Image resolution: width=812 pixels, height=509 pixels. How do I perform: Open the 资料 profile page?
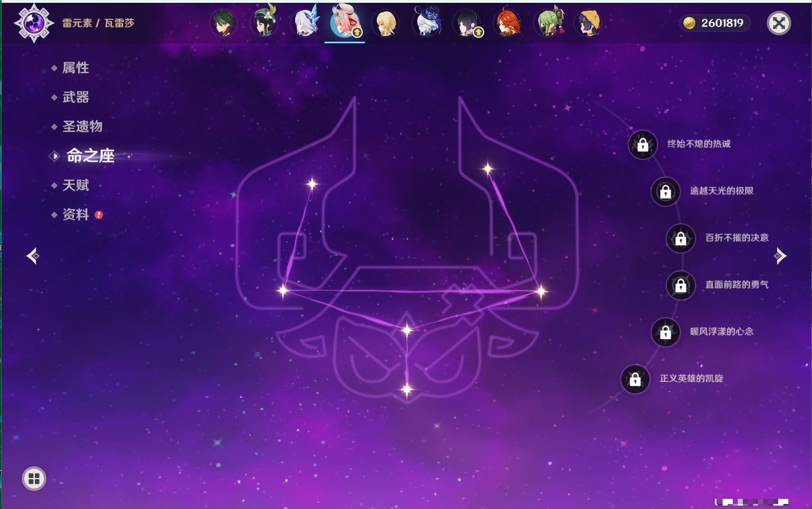(x=75, y=214)
